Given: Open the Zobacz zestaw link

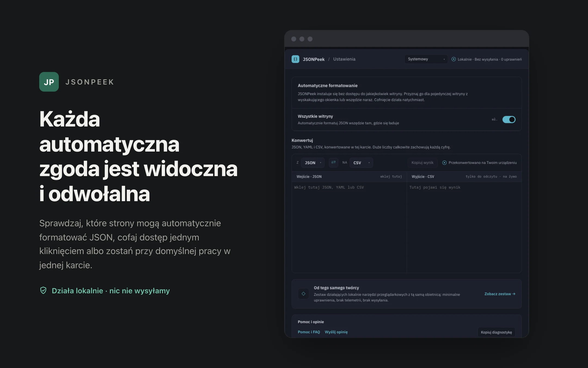Looking at the screenshot, I should coord(500,294).
